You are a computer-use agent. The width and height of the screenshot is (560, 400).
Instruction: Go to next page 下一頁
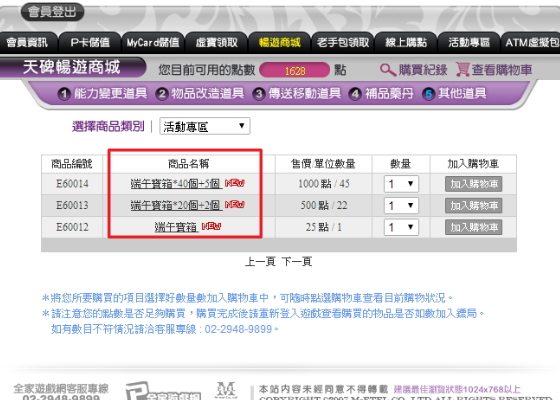297,261
